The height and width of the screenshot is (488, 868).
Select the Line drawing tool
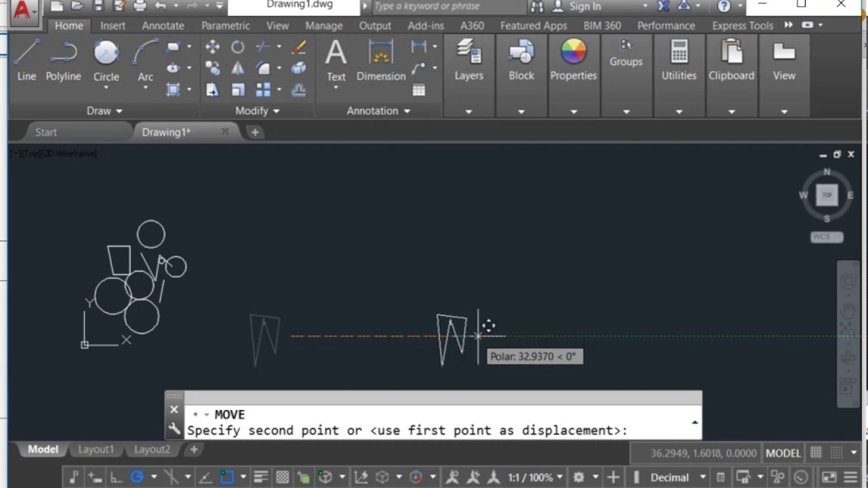[26, 61]
